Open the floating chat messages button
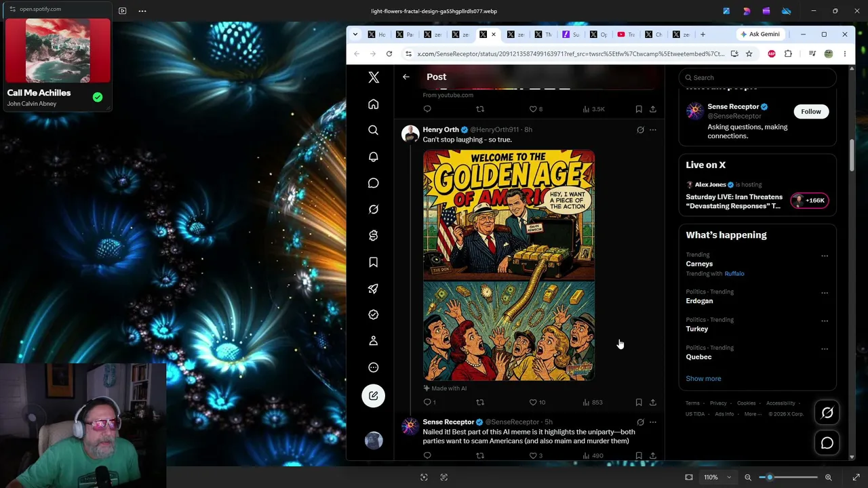 [x=827, y=443]
